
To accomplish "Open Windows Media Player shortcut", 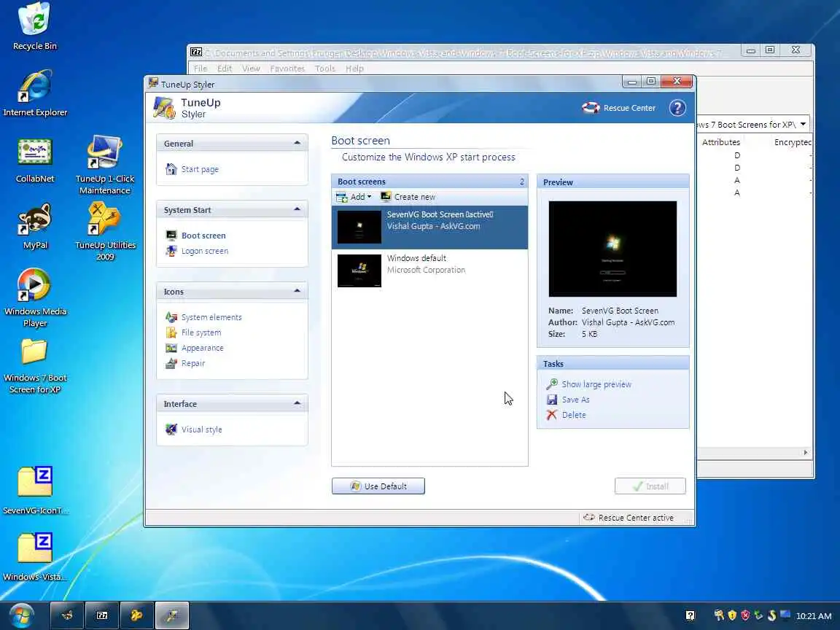I will coord(35,297).
